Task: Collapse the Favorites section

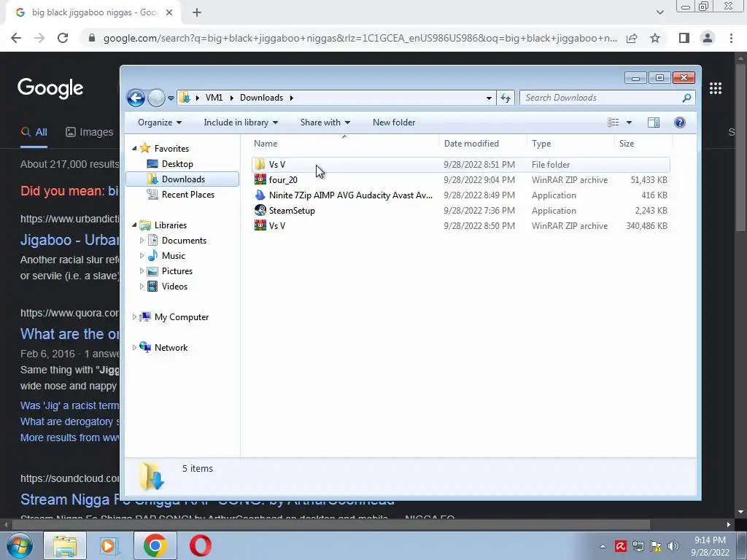Action: [134, 149]
